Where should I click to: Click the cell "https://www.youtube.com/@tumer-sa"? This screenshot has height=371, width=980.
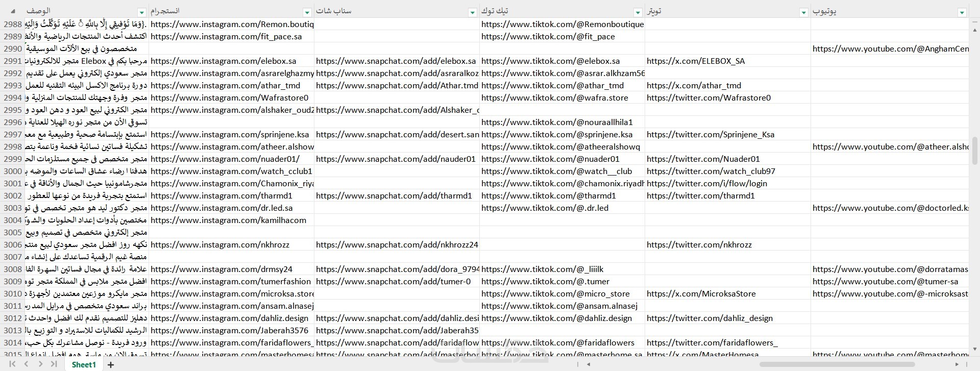click(890, 282)
